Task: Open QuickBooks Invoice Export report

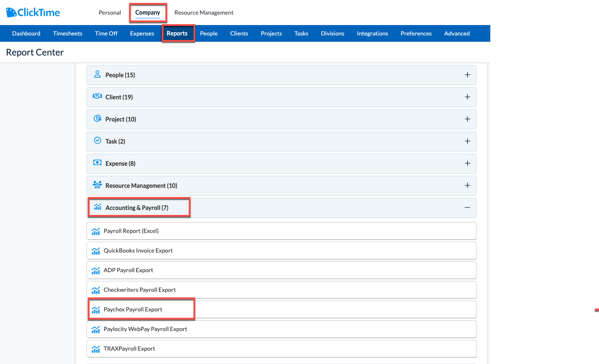Action: pos(281,250)
